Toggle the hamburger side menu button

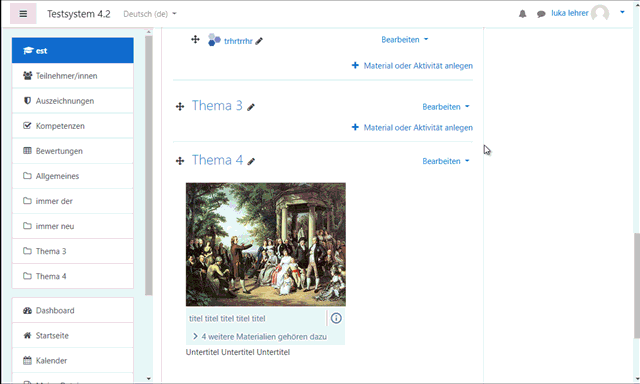[x=23, y=14]
